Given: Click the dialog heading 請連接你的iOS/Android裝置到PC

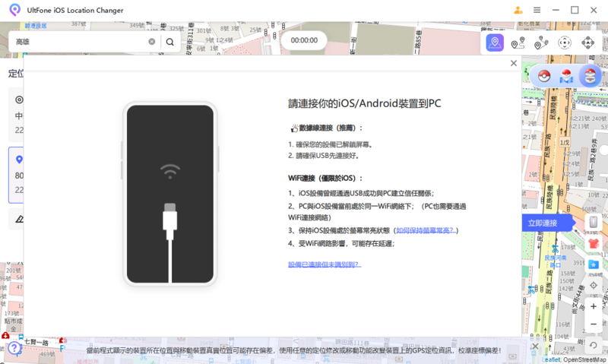Looking at the screenshot, I should click(x=364, y=103).
